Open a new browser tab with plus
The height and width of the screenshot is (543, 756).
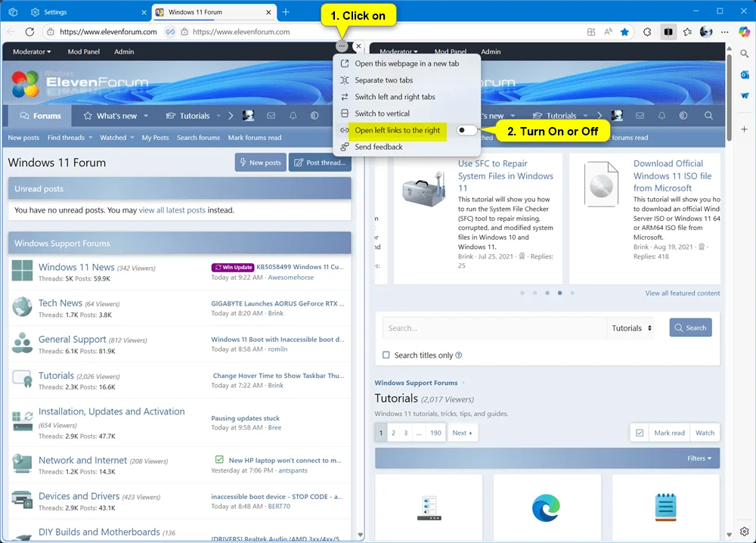[286, 12]
